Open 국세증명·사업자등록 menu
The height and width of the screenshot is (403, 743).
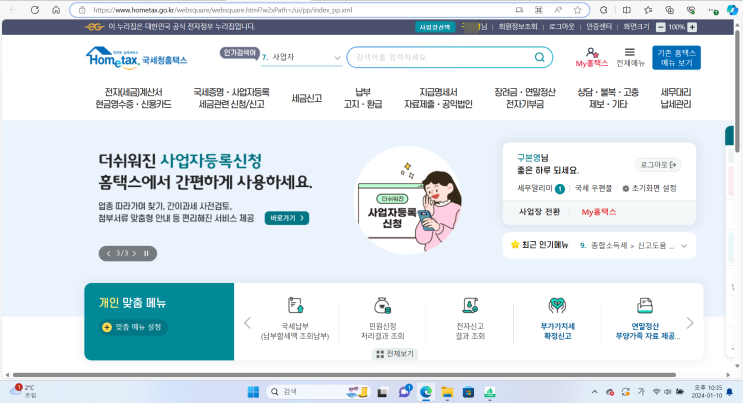point(231,98)
